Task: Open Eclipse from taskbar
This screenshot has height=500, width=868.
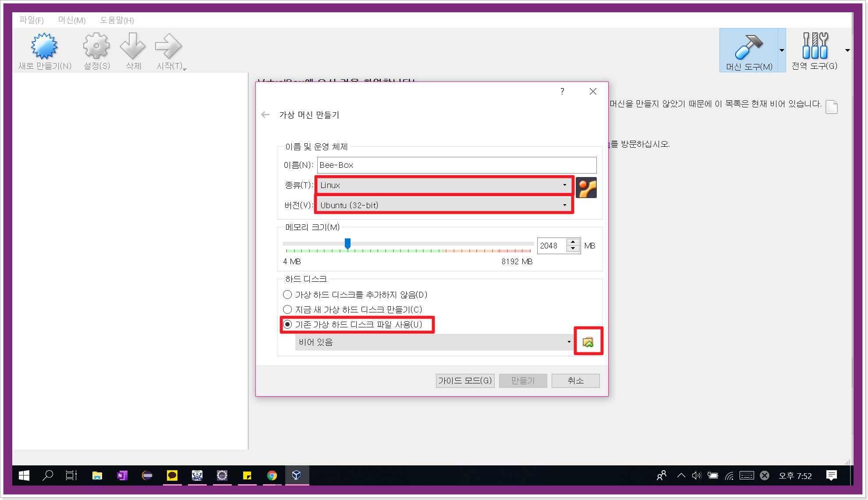Action: pyautogui.click(x=147, y=475)
